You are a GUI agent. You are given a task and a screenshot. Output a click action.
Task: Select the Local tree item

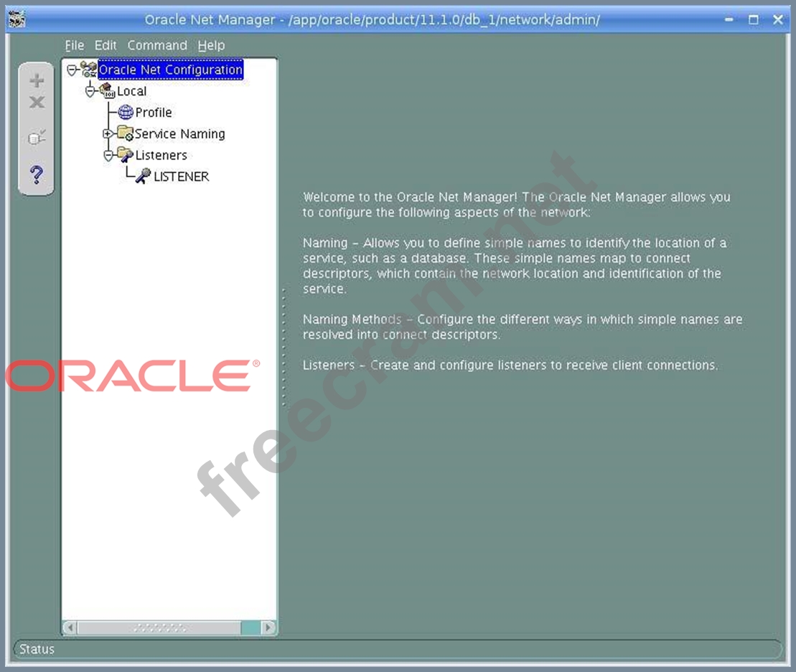[132, 91]
